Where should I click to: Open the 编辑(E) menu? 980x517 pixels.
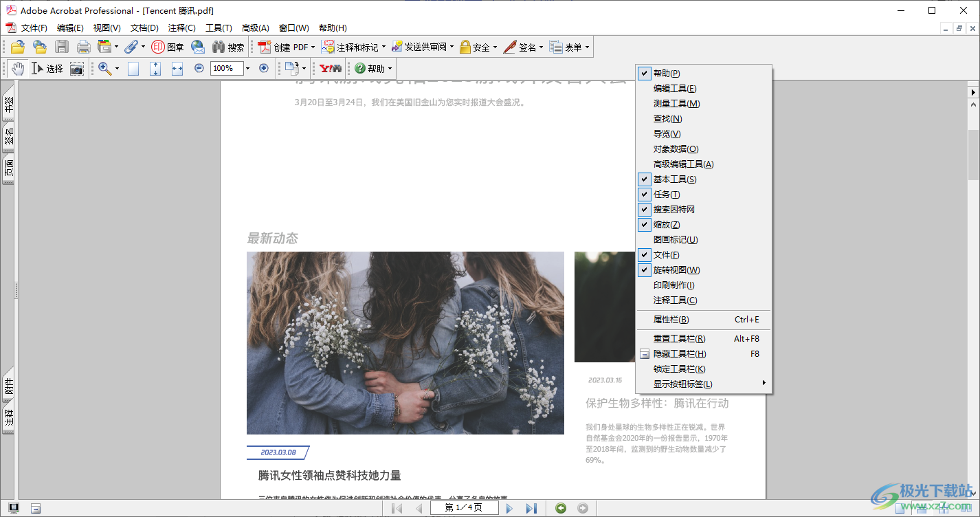tap(70, 28)
